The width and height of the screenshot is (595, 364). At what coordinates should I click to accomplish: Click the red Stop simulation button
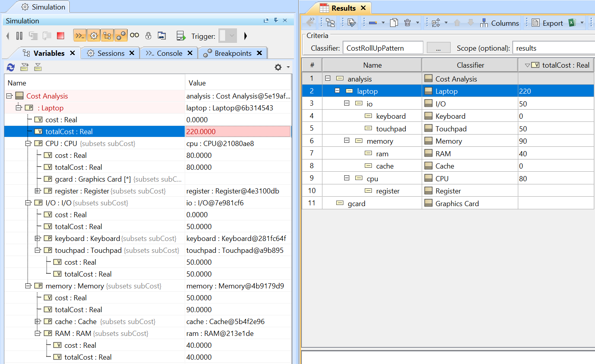[61, 36]
